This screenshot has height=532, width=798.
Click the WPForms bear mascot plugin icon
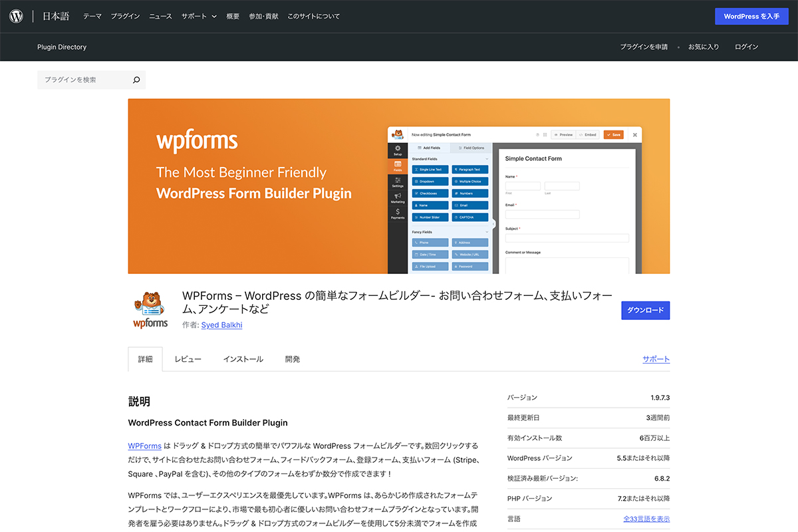pos(150,310)
